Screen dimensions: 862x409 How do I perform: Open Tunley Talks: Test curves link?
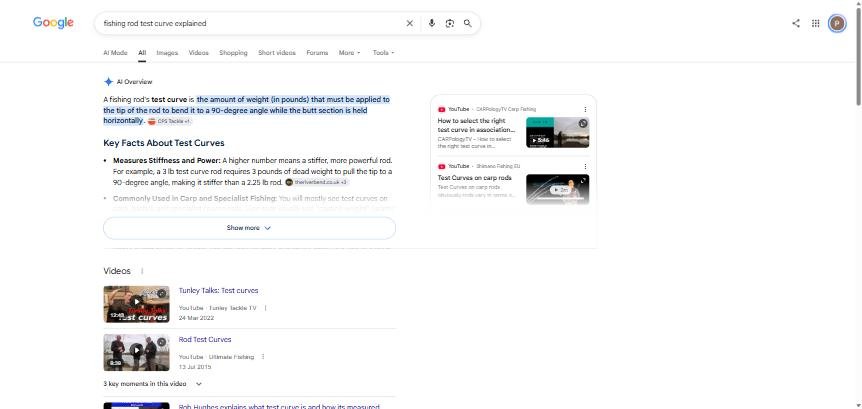tap(218, 291)
